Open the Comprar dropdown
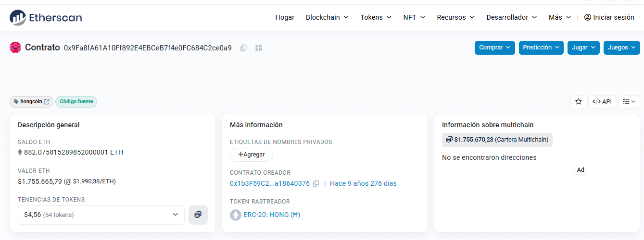This screenshot has width=644, height=240. [x=494, y=48]
